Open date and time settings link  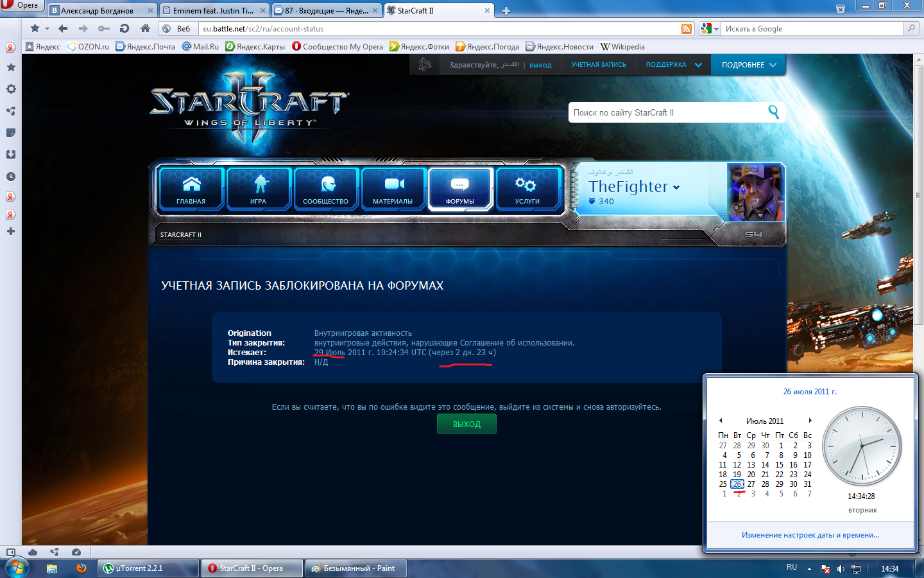pos(810,535)
